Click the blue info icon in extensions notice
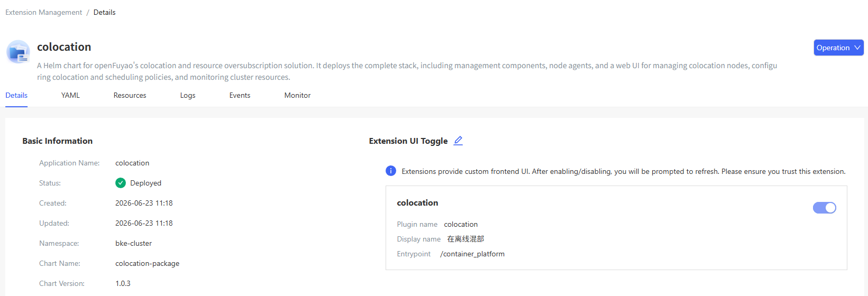The image size is (868, 296). pyautogui.click(x=391, y=171)
